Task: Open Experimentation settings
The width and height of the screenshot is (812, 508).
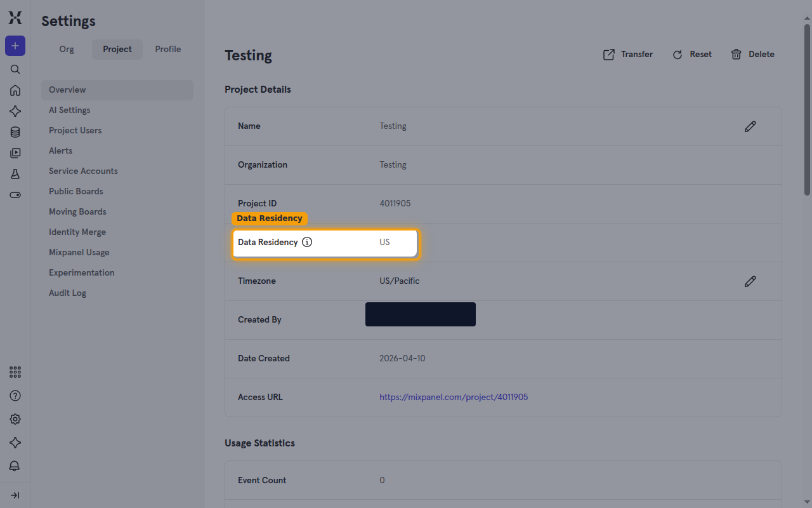Action: [117, 273]
